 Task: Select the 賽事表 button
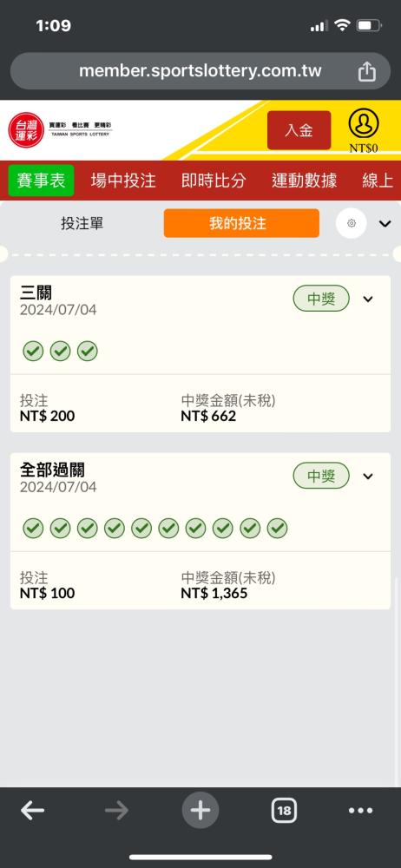tap(41, 181)
